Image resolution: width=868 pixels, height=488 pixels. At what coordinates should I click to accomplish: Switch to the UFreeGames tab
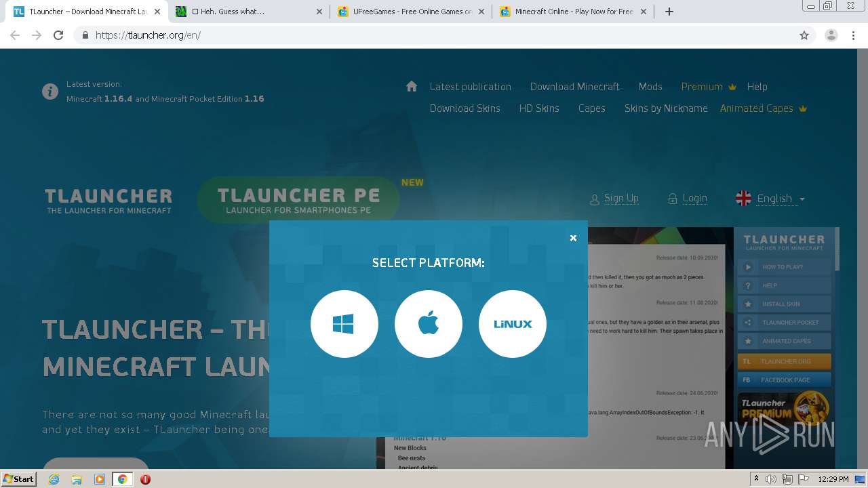tap(412, 12)
